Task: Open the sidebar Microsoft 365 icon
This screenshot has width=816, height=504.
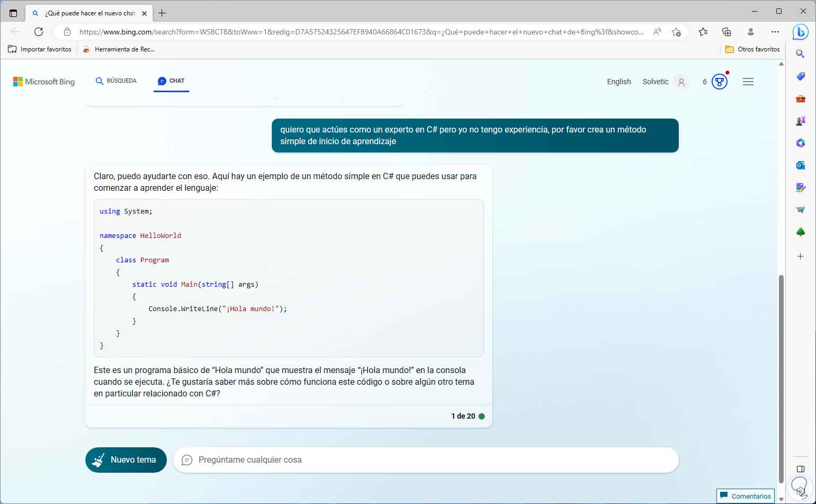Action: [801, 143]
